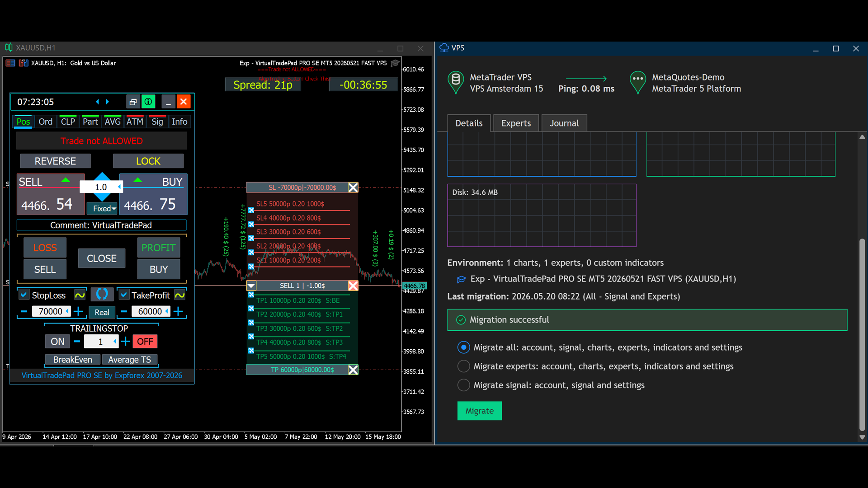
Task: Open the ATM tab
Action: click(135, 122)
